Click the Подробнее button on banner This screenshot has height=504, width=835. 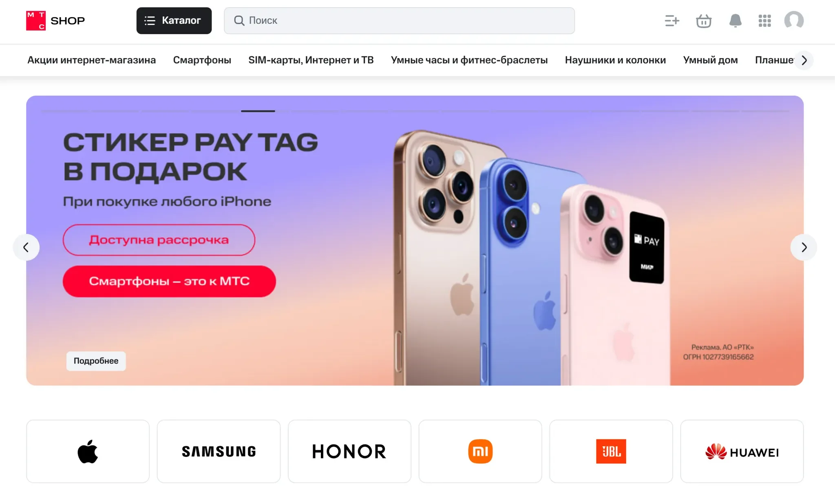[x=96, y=361]
